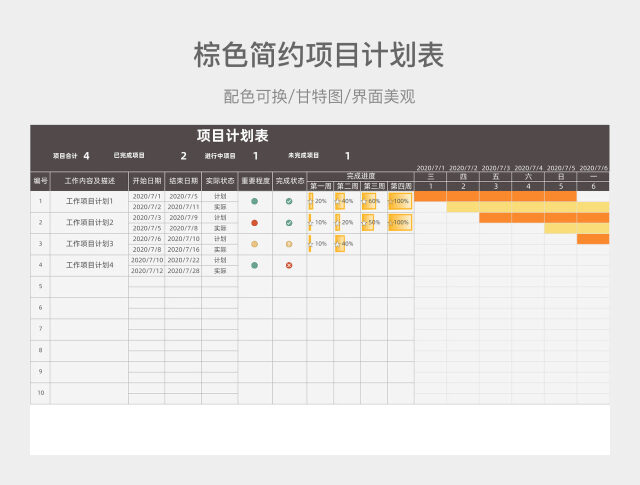The image size is (640, 485).
Task: Select row number 8 cell
Action: tap(40, 350)
